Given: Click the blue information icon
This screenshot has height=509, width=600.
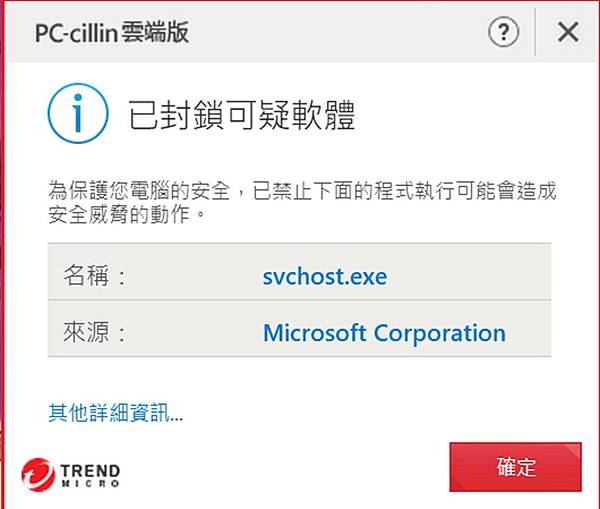Looking at the screenshot, I should (78, 113).
